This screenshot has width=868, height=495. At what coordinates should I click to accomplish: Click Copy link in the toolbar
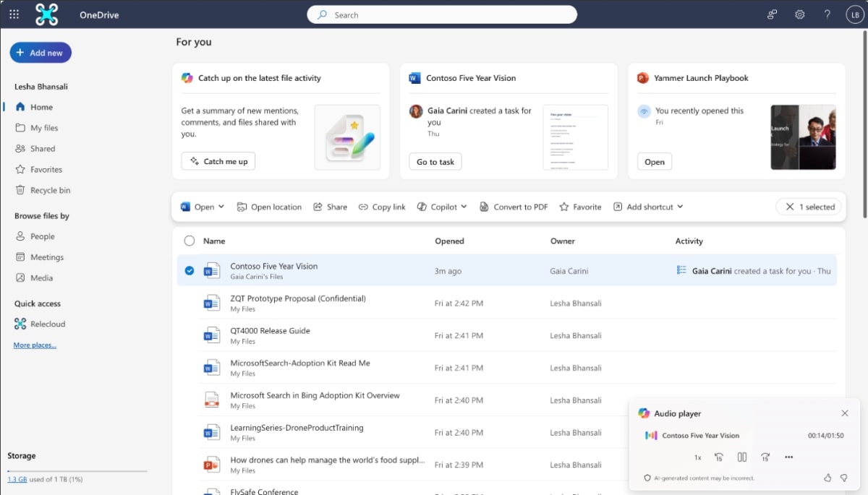(382, 207)
